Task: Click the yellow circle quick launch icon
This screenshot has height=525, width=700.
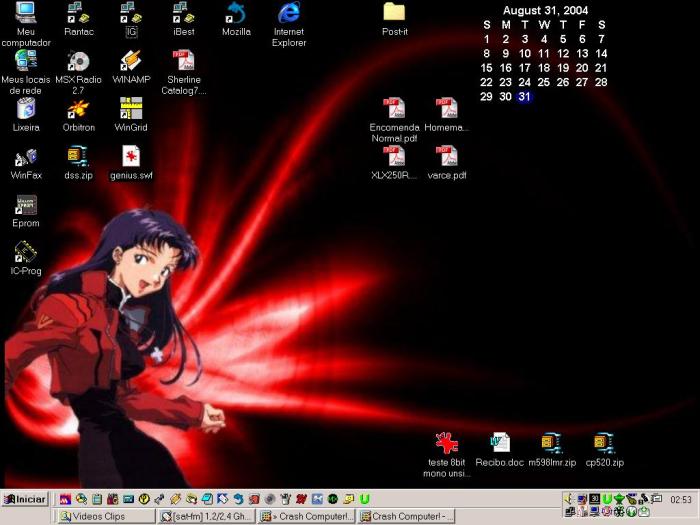Action: [144, 499]
